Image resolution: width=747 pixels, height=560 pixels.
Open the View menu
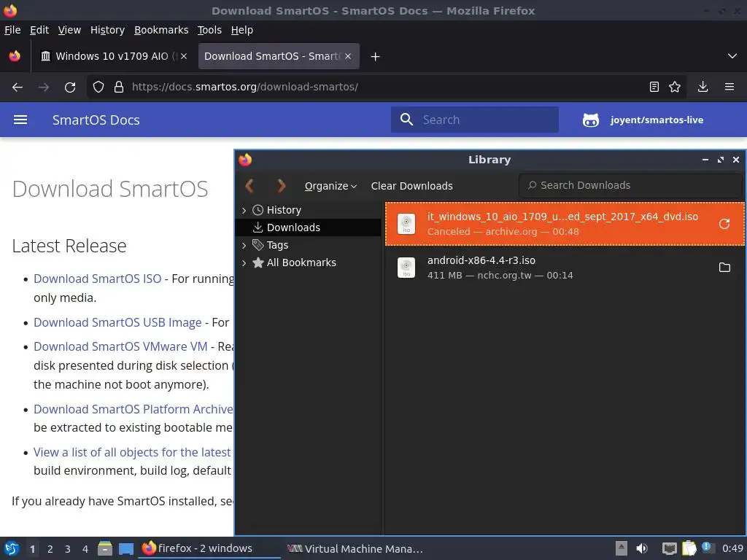pos(69,30)
